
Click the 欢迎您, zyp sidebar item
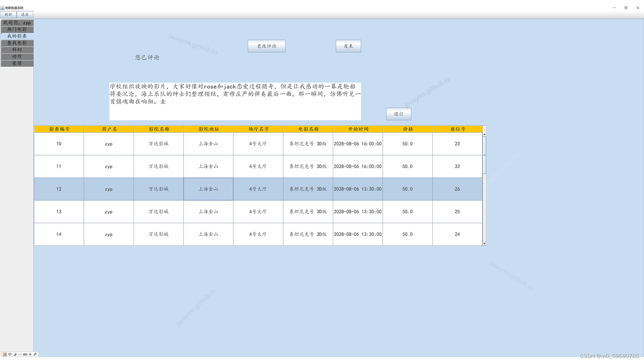[x=17, y=22]
